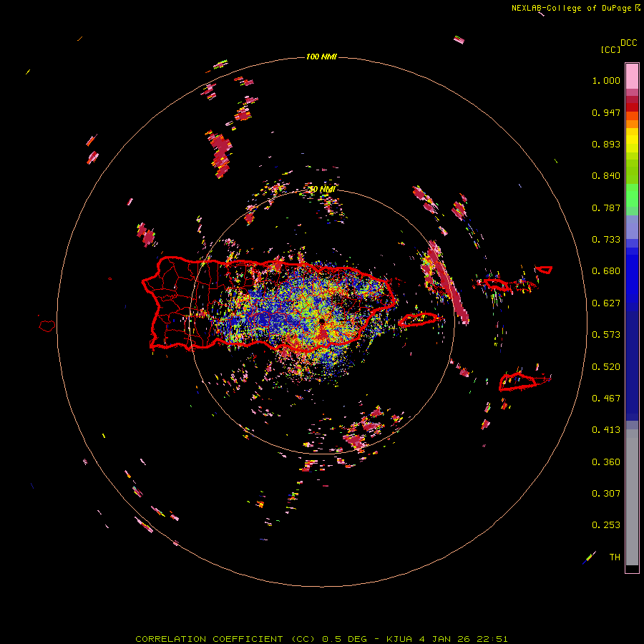
Task: Click the 0.840 color scale label
Action: pyautogui.click(x=606, y=176)
